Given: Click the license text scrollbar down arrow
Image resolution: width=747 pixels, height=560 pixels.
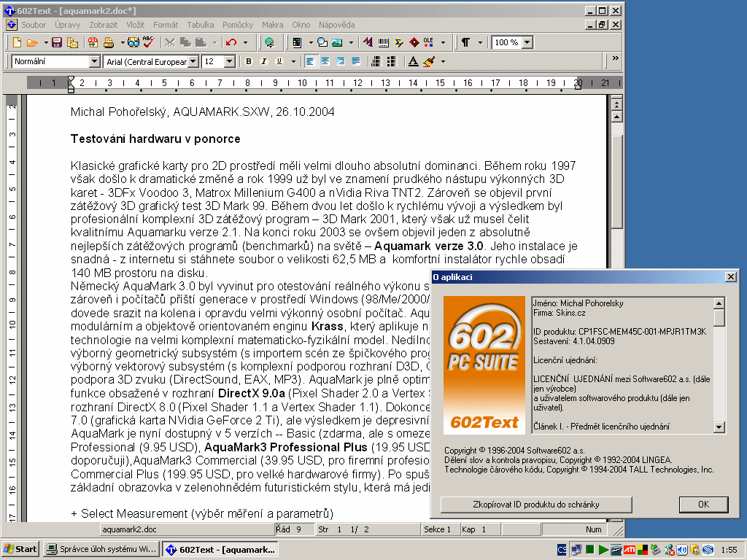Looking at the screenshot, I should 719,427.
